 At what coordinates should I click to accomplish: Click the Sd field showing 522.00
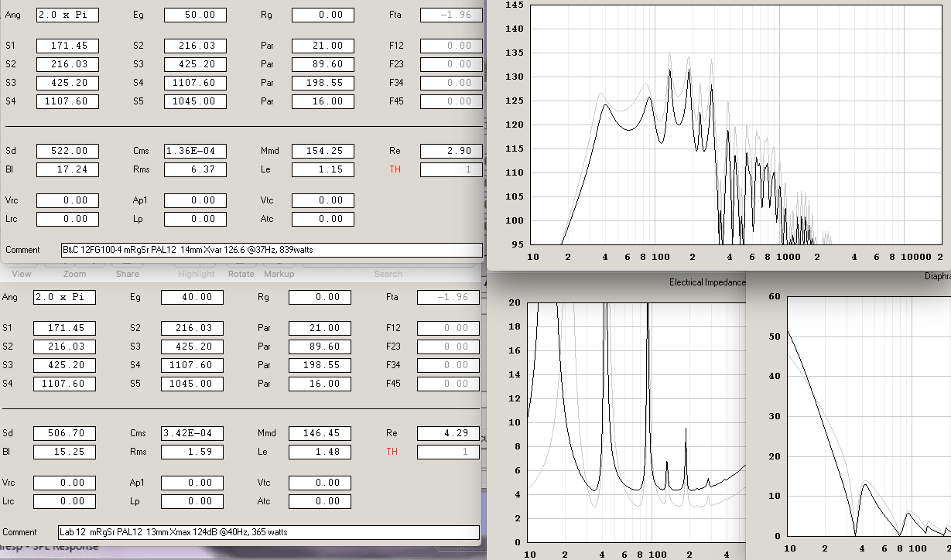[67, 151]
